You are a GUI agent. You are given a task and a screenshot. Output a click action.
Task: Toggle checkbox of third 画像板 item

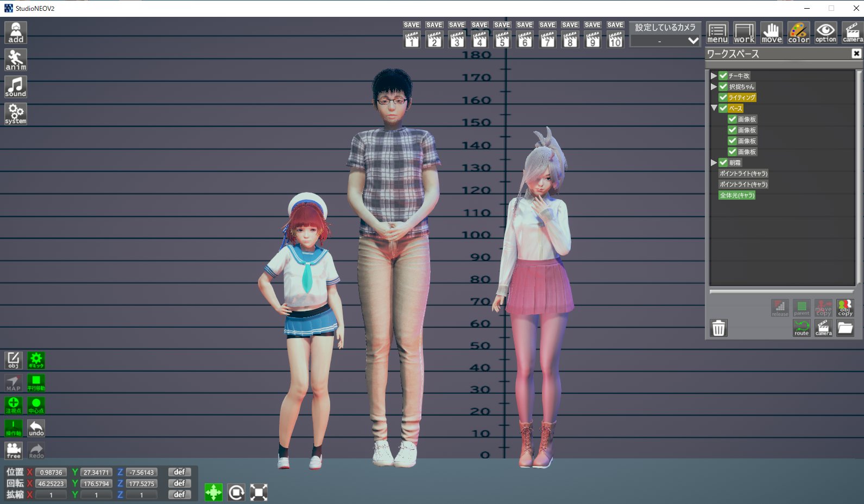coord(733,141)
